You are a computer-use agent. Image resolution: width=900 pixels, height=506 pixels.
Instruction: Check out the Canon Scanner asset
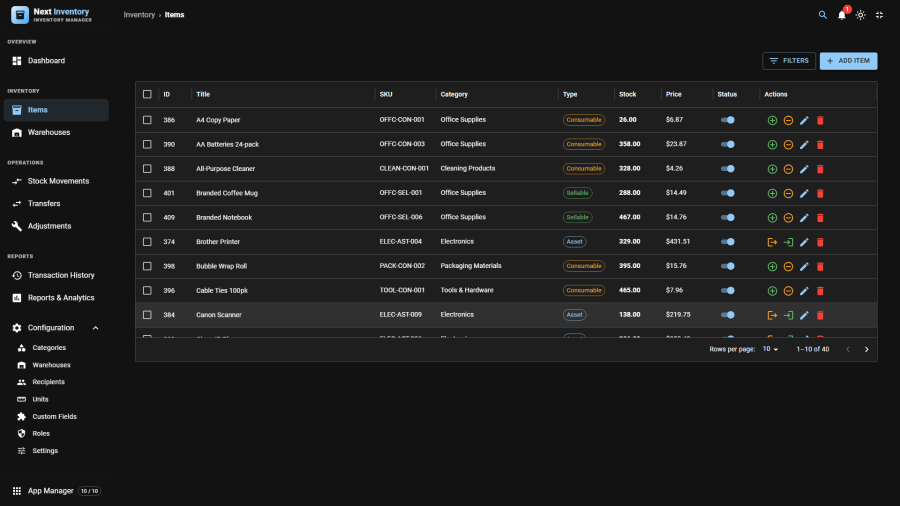[772, 316]
